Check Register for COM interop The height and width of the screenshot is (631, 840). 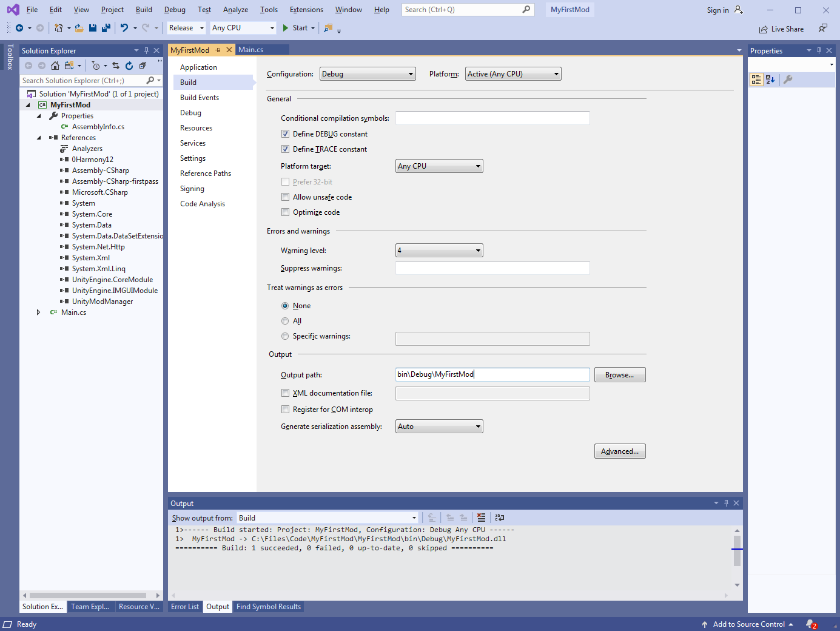click(285, 410)
